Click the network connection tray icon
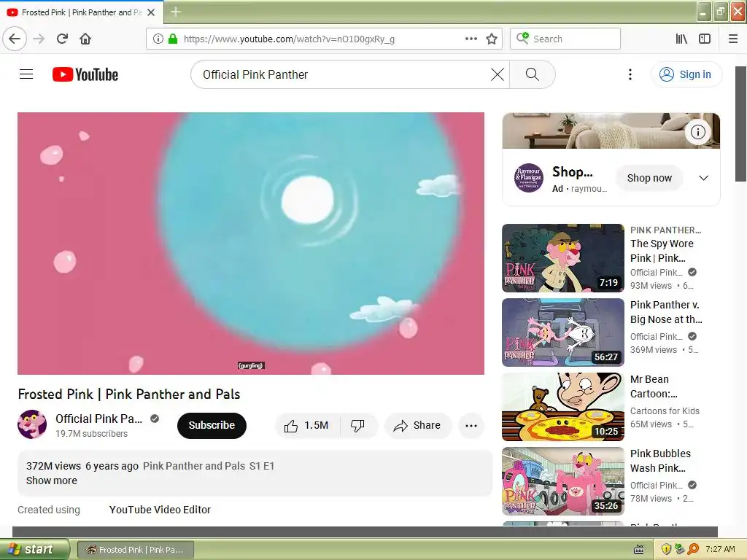This screenshot has height=560, width=747. click(x=679, y=550)
